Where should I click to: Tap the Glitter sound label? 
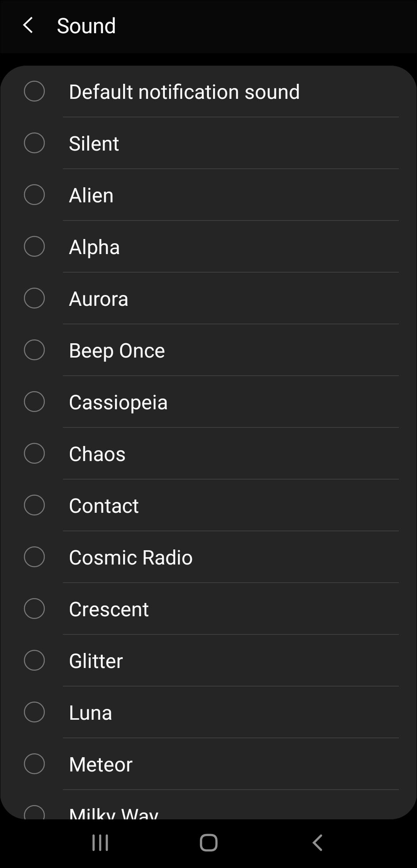96,661
